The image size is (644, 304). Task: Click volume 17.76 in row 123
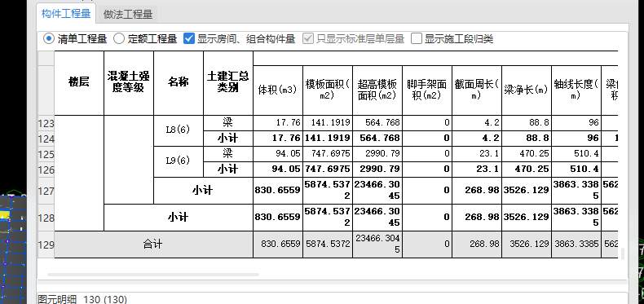[278, 123]
